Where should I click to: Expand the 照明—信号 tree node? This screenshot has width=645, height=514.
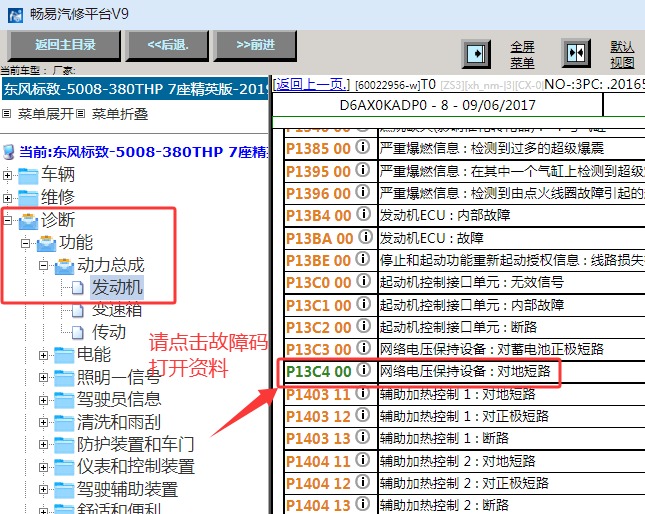43,377
